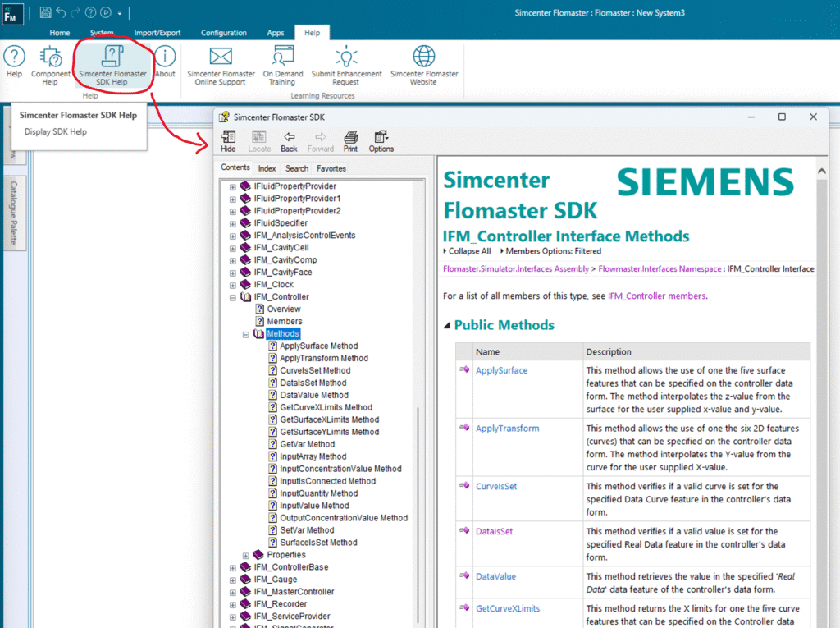The width and height of the screenshot is (840, 628).
Task: Select the Contents tab in SDK help
Action: pos(235,167)
